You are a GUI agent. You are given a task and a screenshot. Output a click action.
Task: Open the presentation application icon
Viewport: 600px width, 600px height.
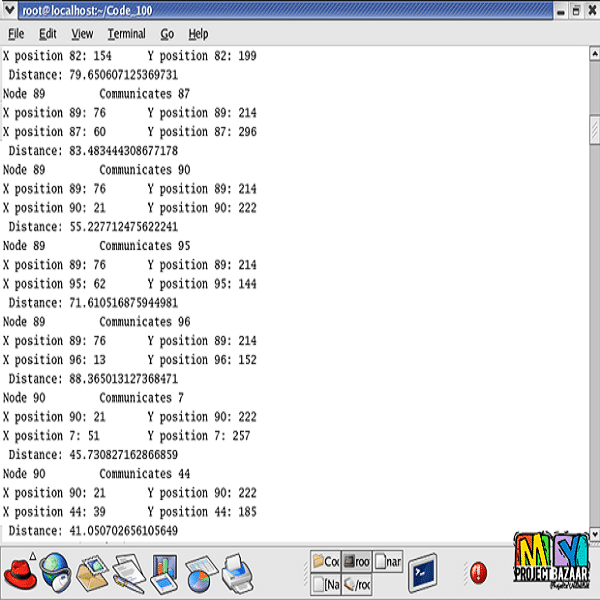pos(163,573)
